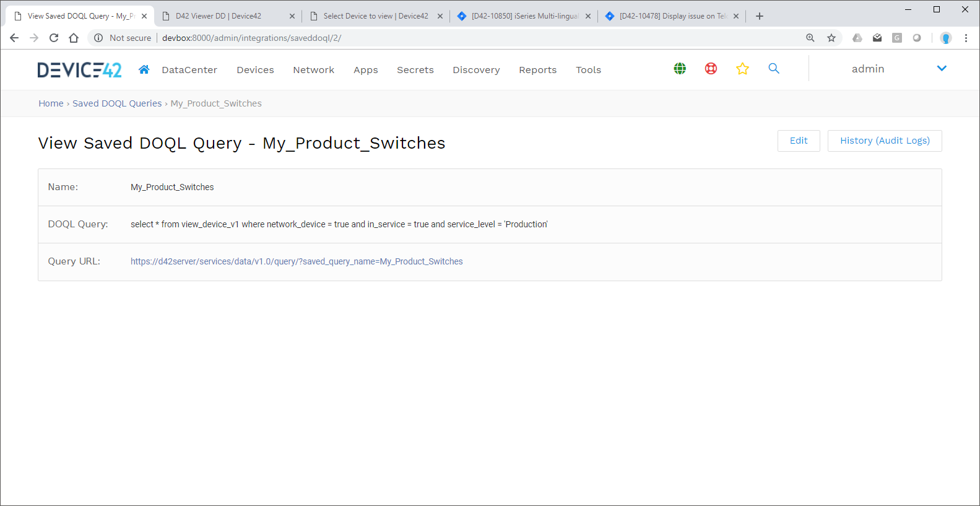Viewport: 980px width, 506px height.
Task: Expand the admin user dropdown chevron
Action: (942, 69)
